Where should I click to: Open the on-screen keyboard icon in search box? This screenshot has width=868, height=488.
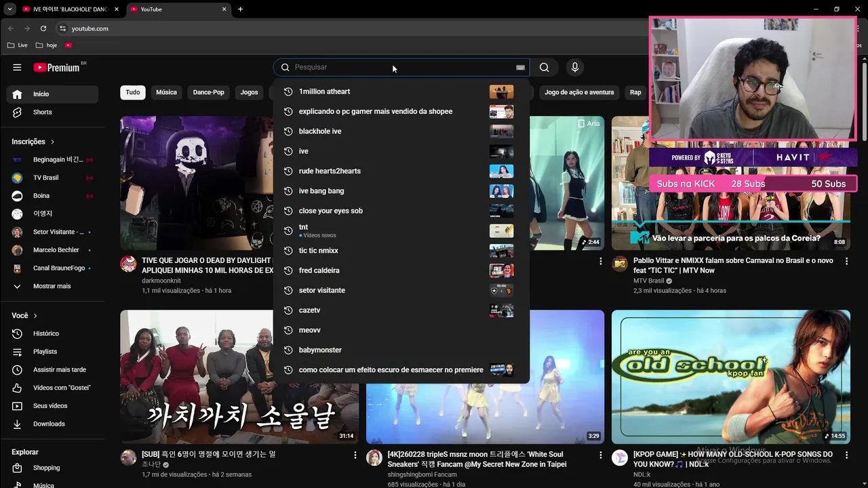point(520,67)
